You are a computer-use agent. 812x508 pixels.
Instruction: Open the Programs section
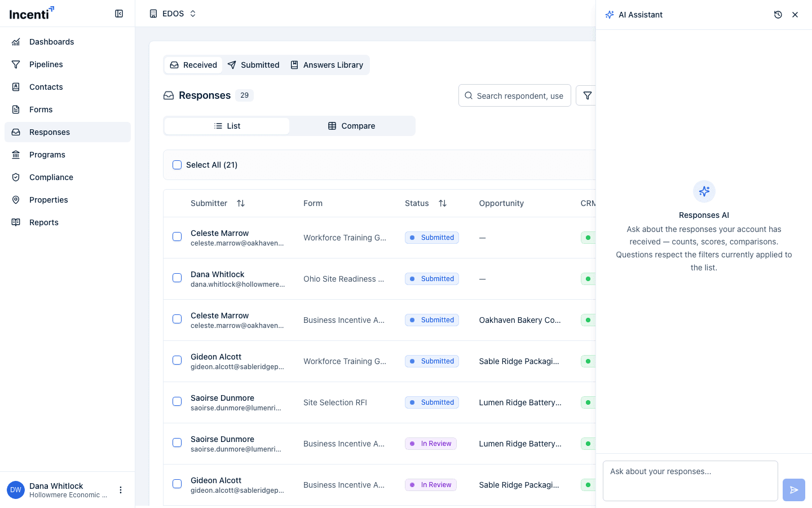coord(68,155)
